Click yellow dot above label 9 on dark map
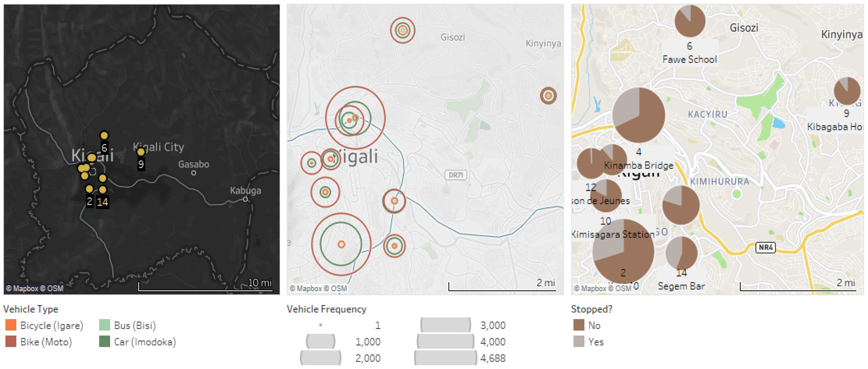868x369 pixels. point(141,152)
